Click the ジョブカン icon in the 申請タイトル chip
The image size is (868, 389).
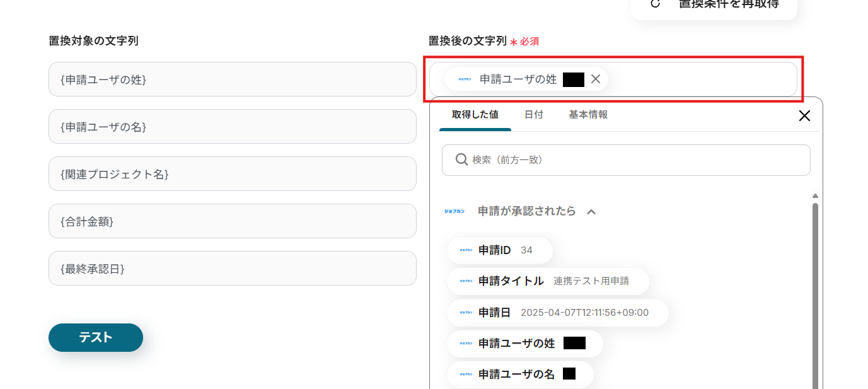(466, 281)
